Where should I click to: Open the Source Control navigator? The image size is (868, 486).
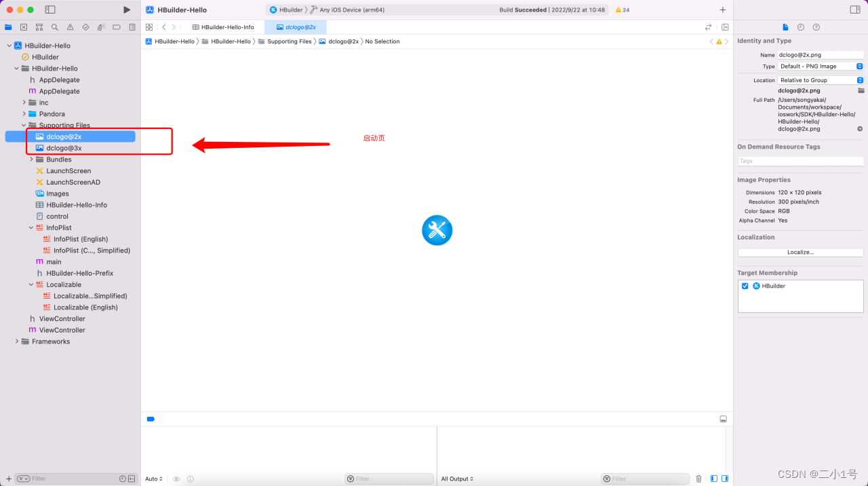[x=24, y=27]
